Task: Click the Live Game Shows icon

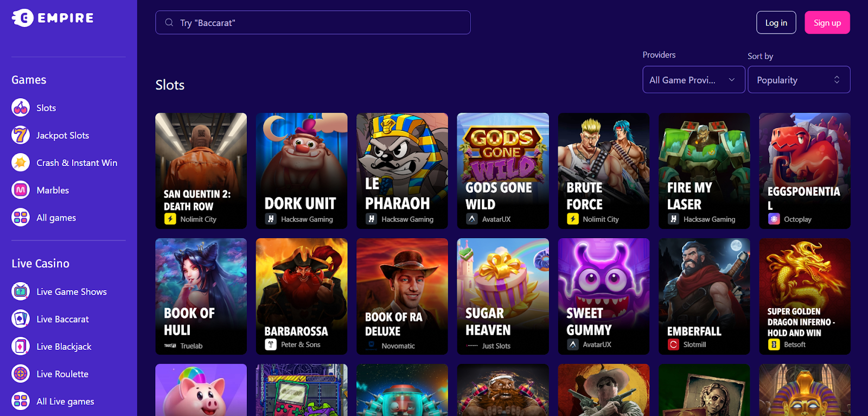Action: 21,292
